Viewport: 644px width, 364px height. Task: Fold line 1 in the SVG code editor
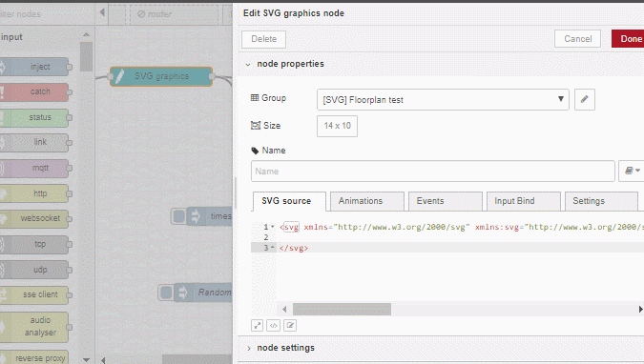pyautogui.click(x=272, y=227)
